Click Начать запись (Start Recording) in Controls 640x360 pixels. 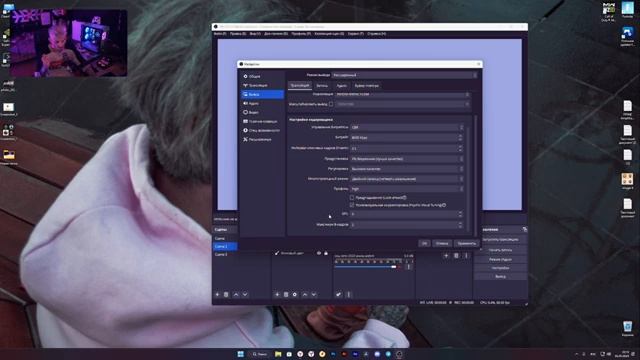(500, 250)
